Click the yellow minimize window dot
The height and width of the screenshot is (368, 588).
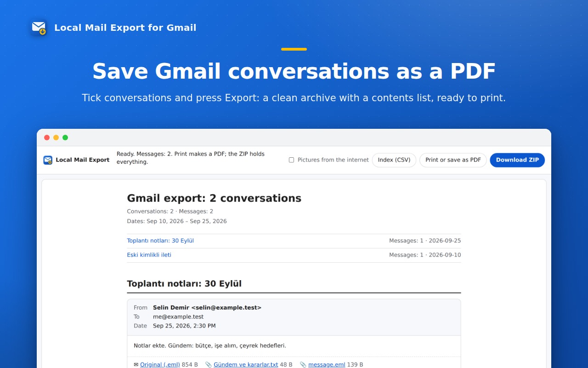point(56,138)
